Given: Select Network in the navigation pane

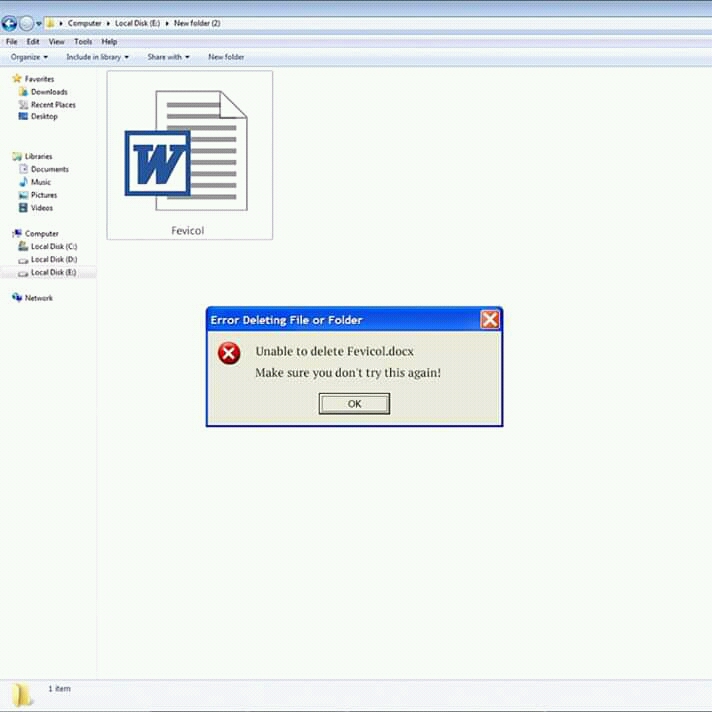Looking at the screenshot, I should click(39, 298).
